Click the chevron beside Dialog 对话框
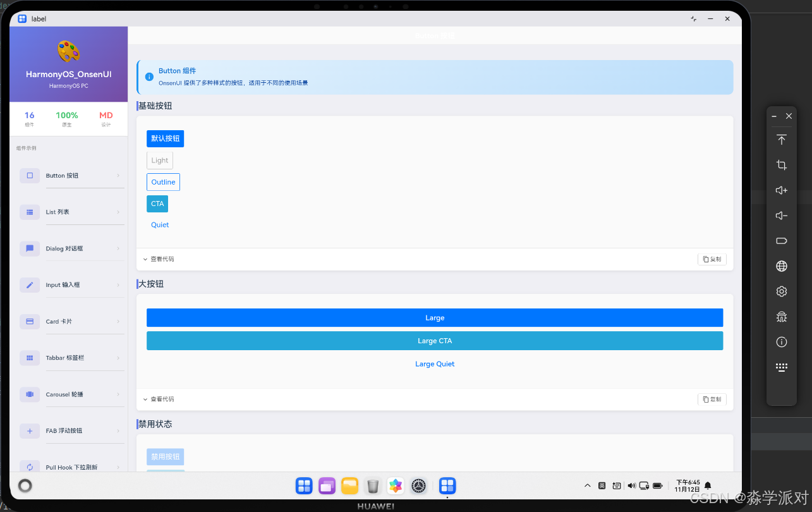Image resolution: width=812 pixels, height=512 pixels. pyautogui.click(x=118, y=248)
